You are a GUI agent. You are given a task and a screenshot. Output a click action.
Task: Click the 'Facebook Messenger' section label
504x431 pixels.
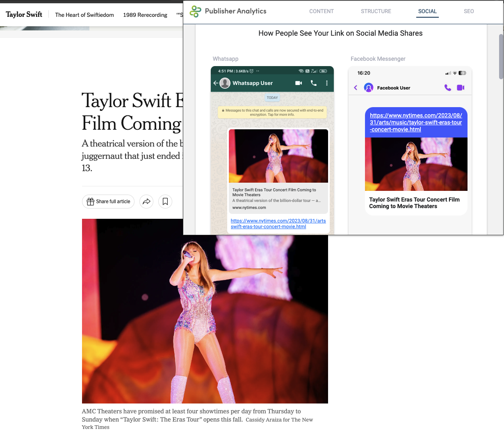[378, 59]
